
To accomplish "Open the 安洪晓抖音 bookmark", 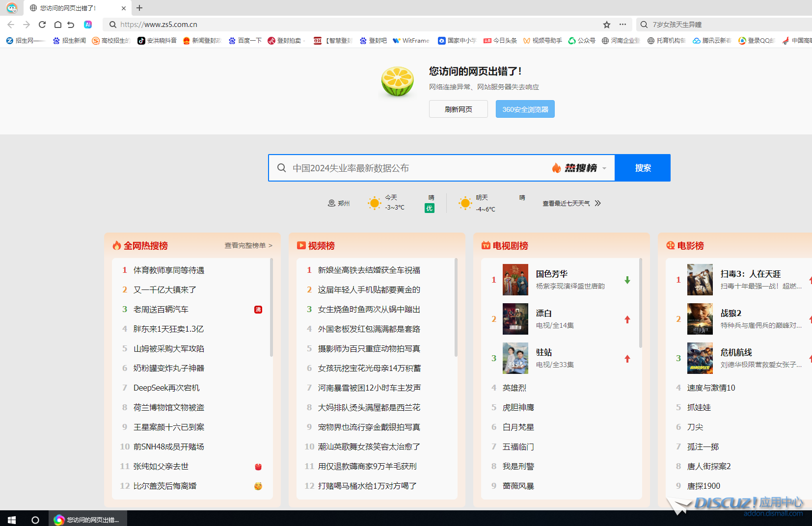I will point(157,41).
